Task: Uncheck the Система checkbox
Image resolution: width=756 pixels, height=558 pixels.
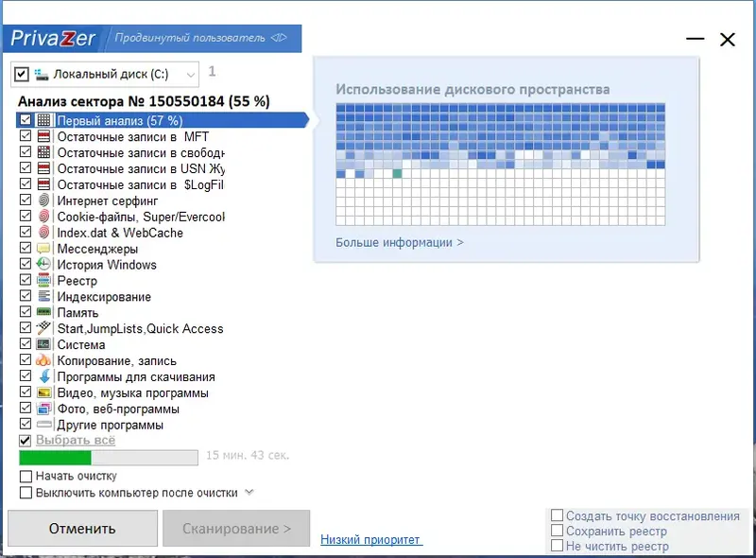Action: click(x=26, y=343)
